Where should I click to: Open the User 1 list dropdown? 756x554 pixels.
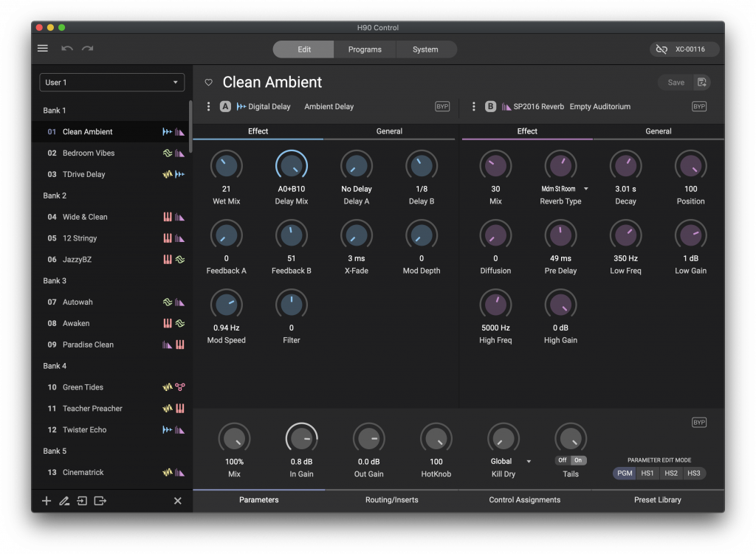click(111, 83)
